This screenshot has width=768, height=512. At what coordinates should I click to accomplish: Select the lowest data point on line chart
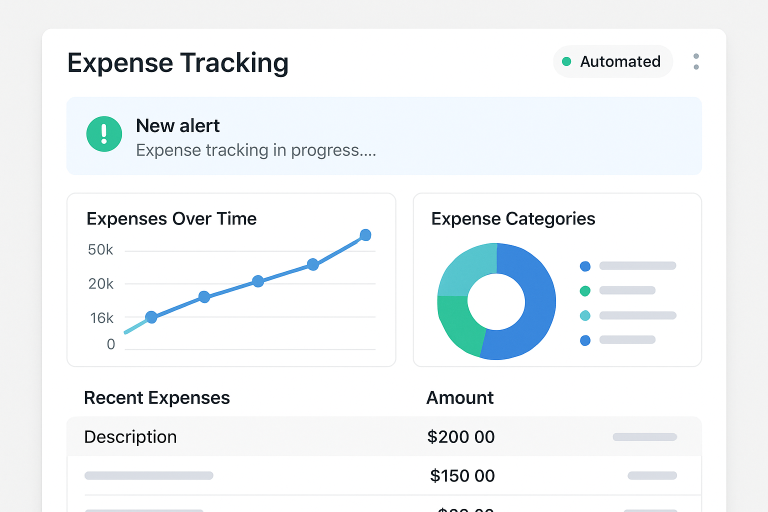point(151,317)
